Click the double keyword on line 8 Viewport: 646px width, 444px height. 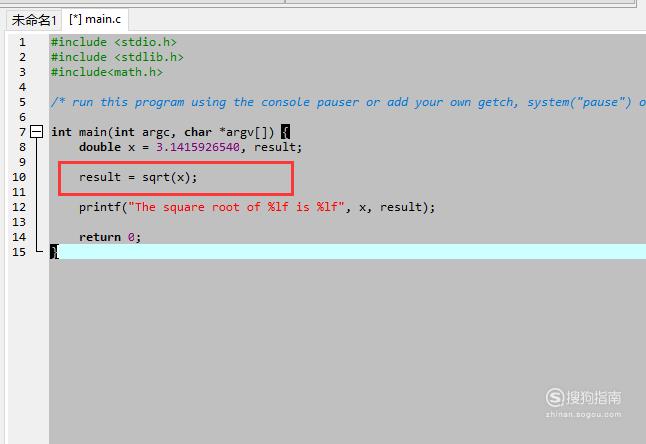pos(100,147)
